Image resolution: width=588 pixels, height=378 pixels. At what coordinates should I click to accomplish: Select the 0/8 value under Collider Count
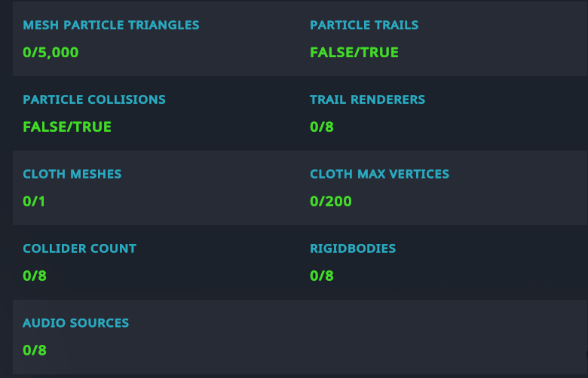(35, 276)
